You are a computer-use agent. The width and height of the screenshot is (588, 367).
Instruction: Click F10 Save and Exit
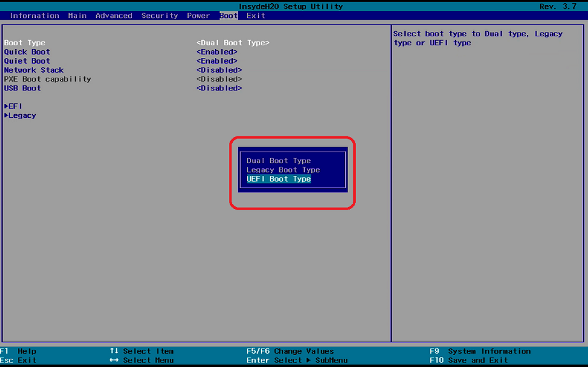tap(469, 360)
